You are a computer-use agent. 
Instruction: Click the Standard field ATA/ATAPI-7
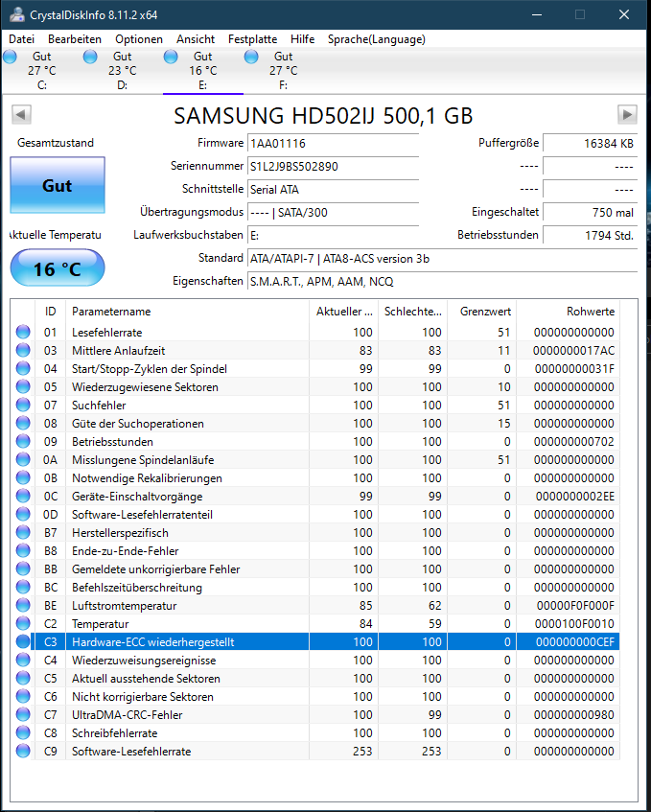[442, 259]
